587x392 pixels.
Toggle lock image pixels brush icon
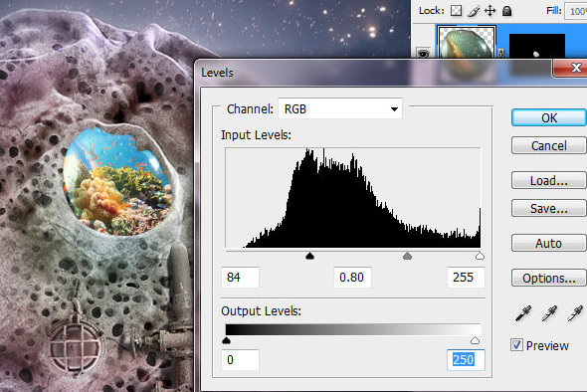(x=474, y=11)
